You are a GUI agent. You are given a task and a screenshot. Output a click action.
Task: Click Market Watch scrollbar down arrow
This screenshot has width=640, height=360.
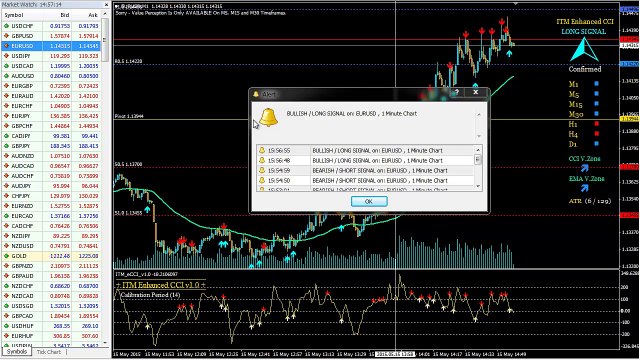click(x=105, y=343)
